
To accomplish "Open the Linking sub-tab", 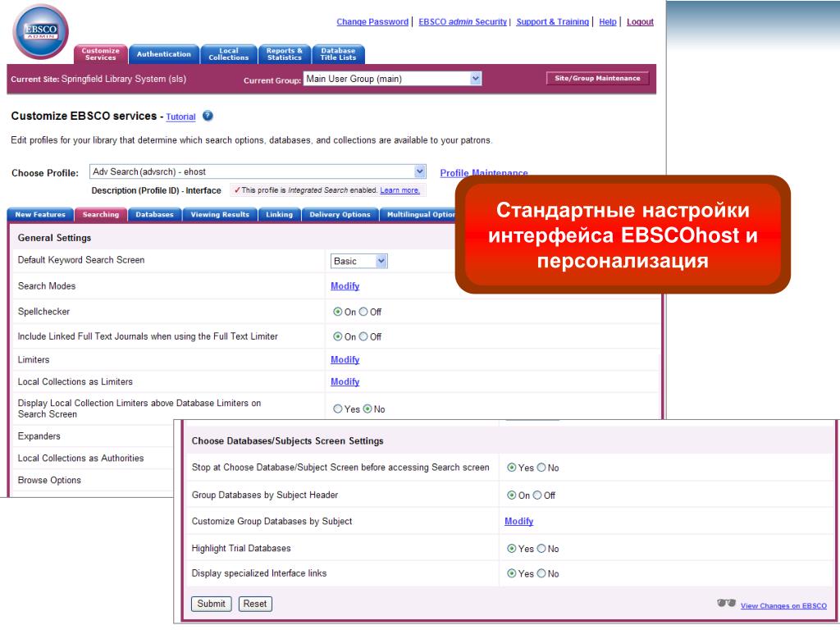I will 279,214.
